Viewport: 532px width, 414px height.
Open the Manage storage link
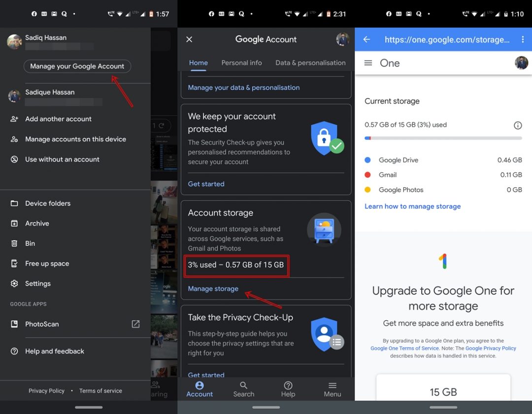point(213,289)
